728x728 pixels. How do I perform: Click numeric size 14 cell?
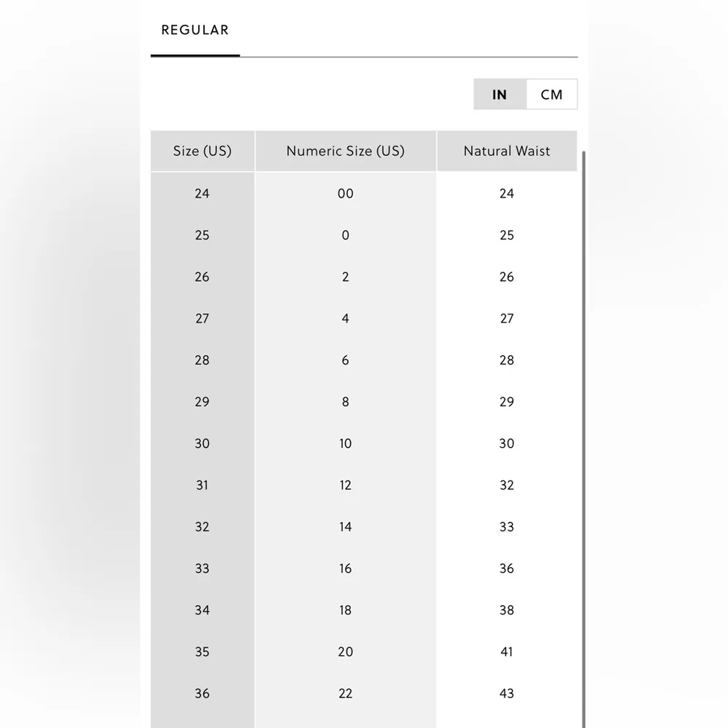tap(345, 527)
